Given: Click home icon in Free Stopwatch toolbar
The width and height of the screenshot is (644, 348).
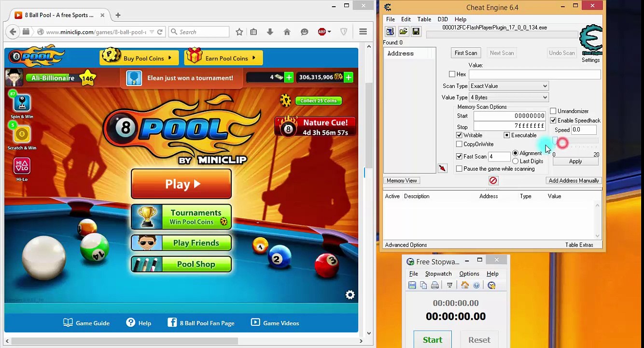Looking at the screenshot, I should (465, 285).
